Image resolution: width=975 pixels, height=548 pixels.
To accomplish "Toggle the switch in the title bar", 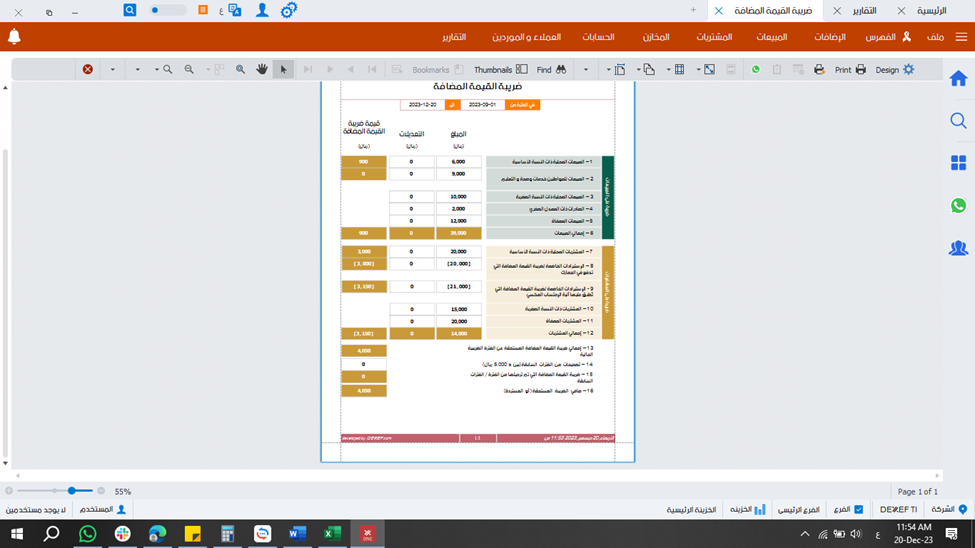I will tap(167, 10).
